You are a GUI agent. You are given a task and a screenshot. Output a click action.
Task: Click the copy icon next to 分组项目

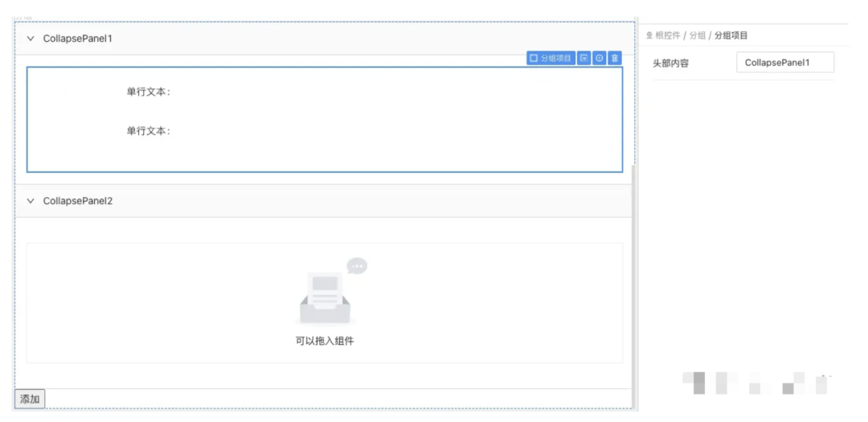583,58
